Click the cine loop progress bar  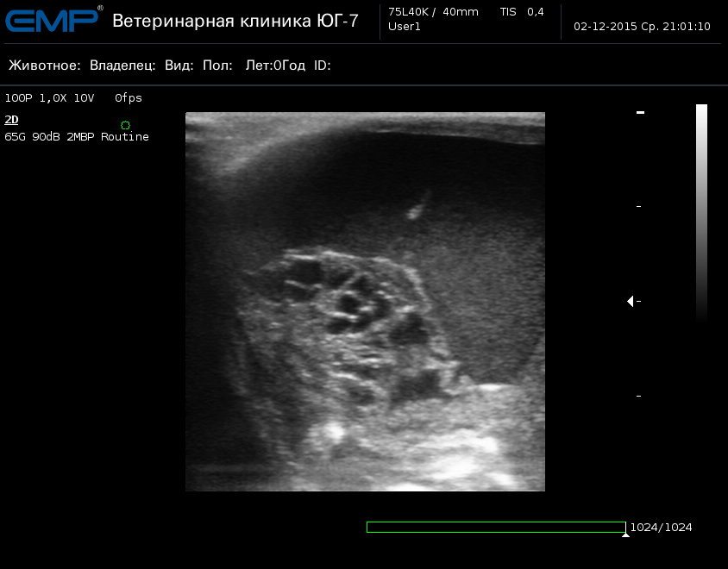pos(495,527)
